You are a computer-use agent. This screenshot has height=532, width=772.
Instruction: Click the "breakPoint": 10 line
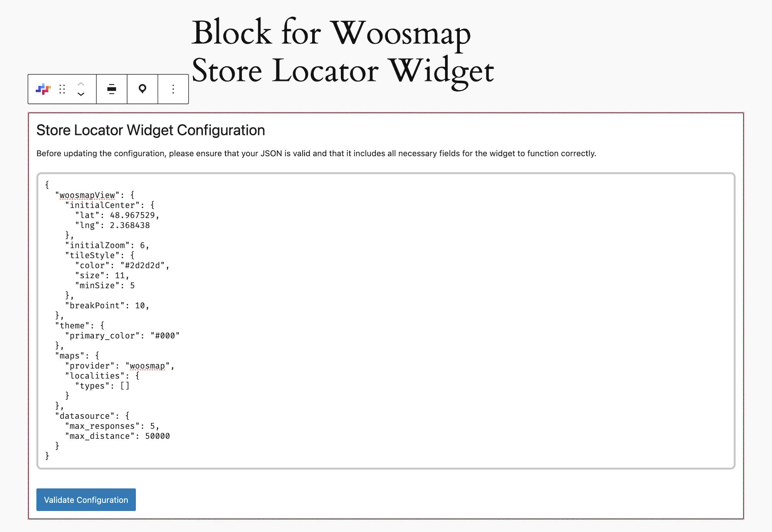click(x=107, y=306)
